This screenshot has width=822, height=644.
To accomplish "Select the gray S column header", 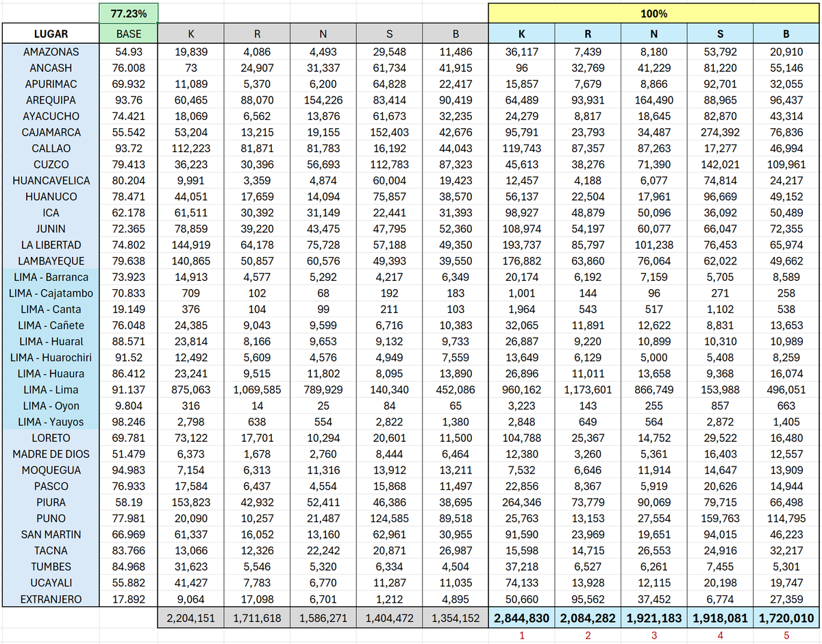I will 389,34.
